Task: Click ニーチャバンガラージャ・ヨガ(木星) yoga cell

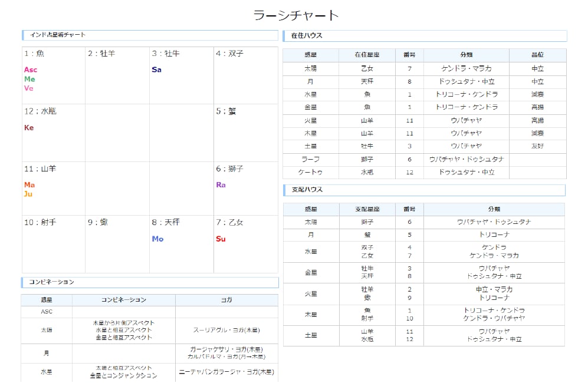Action: 226,372
